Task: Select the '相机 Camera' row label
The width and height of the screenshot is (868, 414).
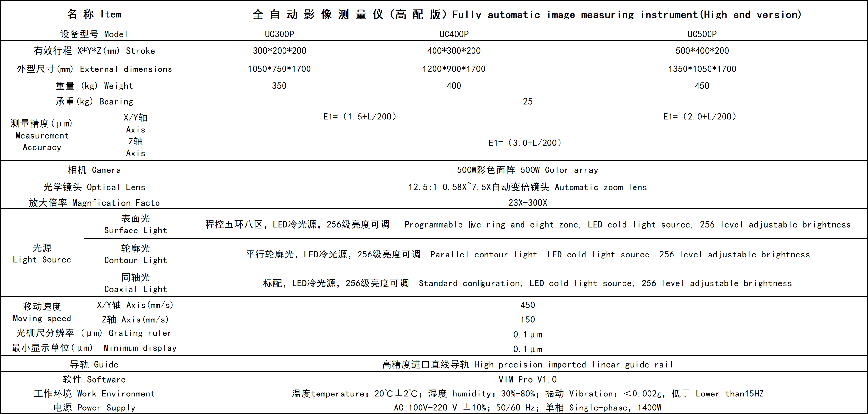Action: coord(94,170)
